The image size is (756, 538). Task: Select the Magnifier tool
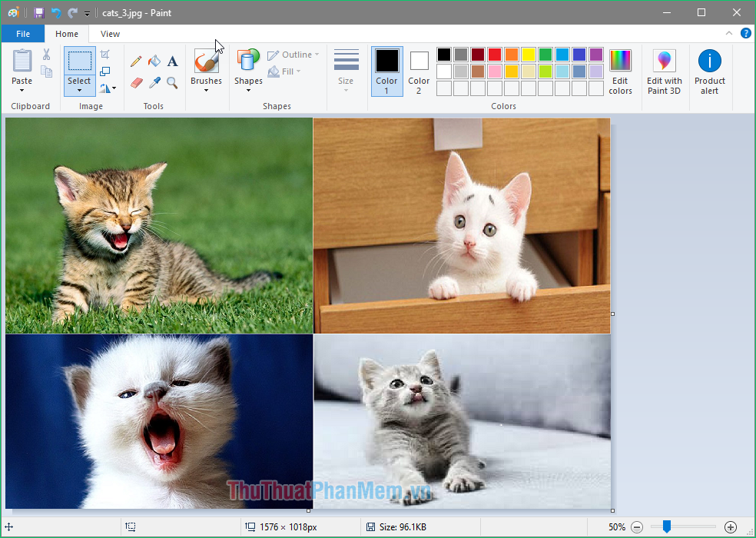tap(171, 81)
